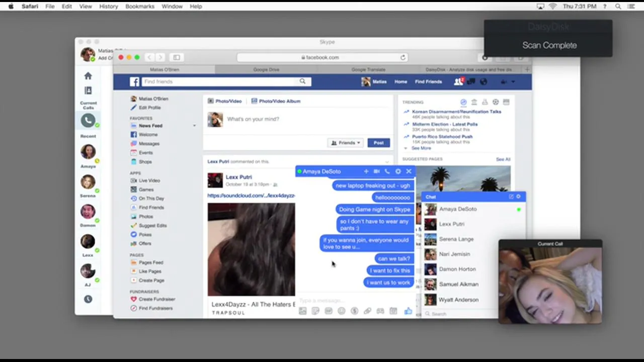Image resolution: width=644 pixels, height=362 pixels.
Task: Send a thumbs-up like in the chat
Action: pos(408,311)
